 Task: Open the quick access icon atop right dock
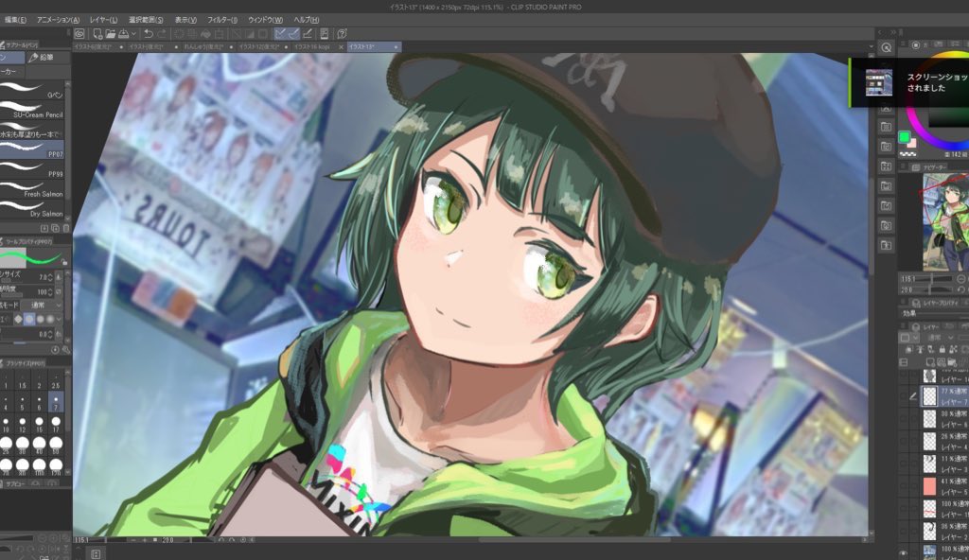click(886, 46)
